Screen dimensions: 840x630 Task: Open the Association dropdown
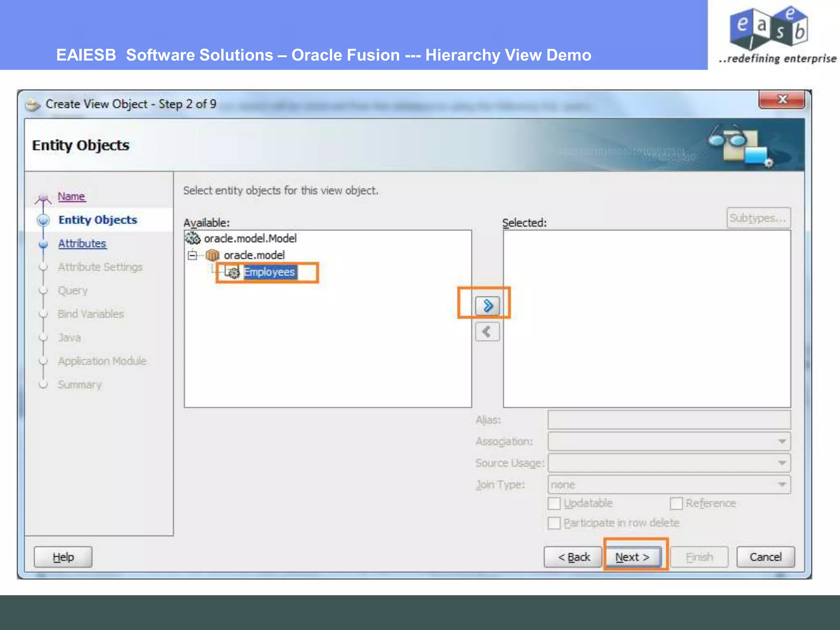(x=669, y=442)
